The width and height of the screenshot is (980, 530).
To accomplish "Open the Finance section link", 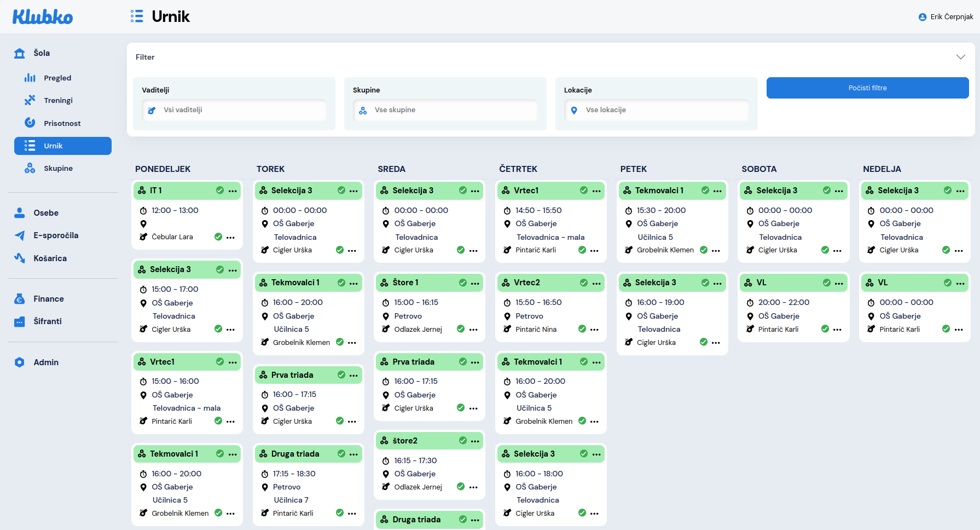I will coord(48,299).
